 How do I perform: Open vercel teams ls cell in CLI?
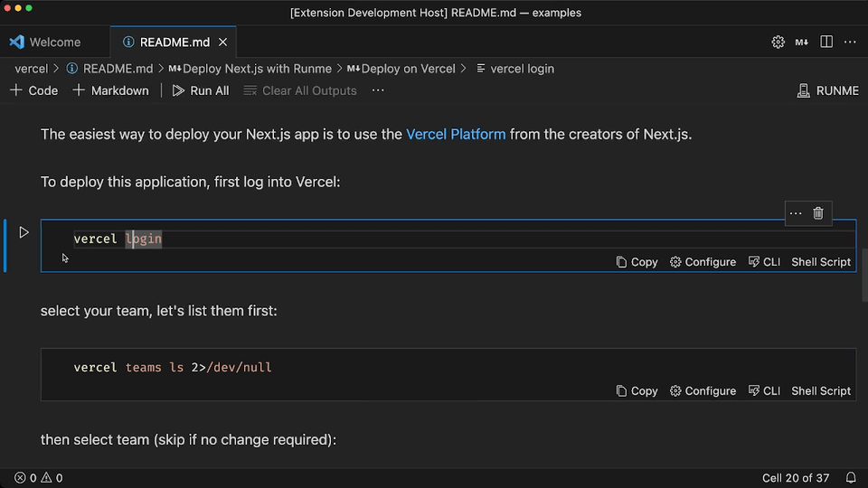pyautogui.click(x=765, y=390)
